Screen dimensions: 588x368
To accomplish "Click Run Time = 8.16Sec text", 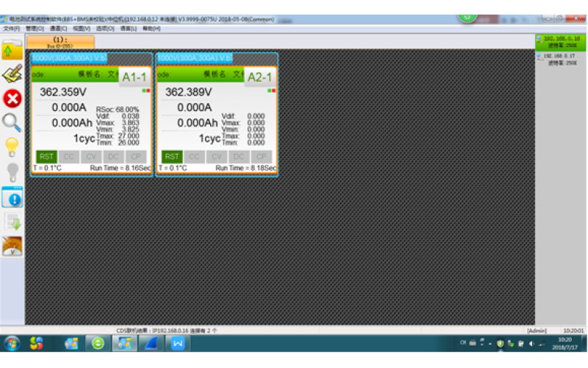I will coord(121,168).
